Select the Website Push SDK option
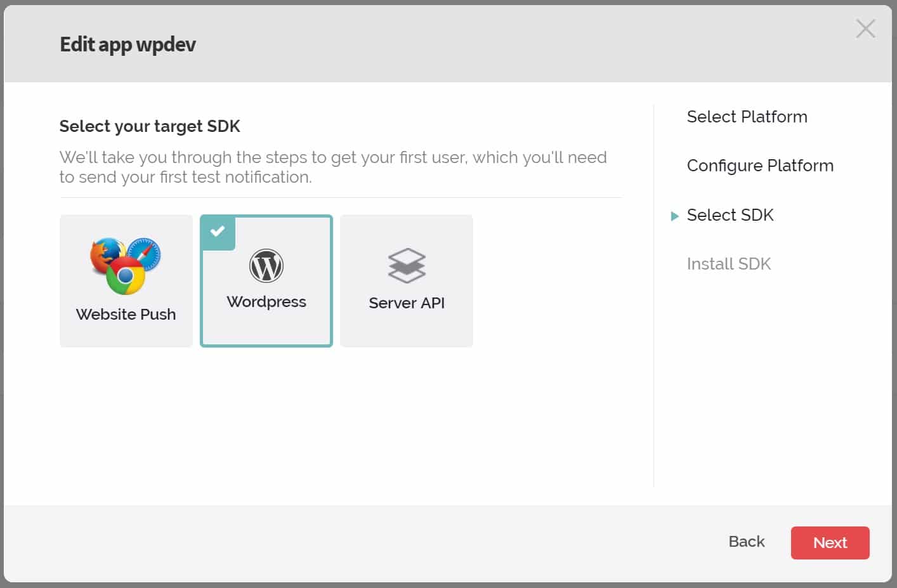The width and height of the screenshot is (897, 588). click(x=126, y=281)
